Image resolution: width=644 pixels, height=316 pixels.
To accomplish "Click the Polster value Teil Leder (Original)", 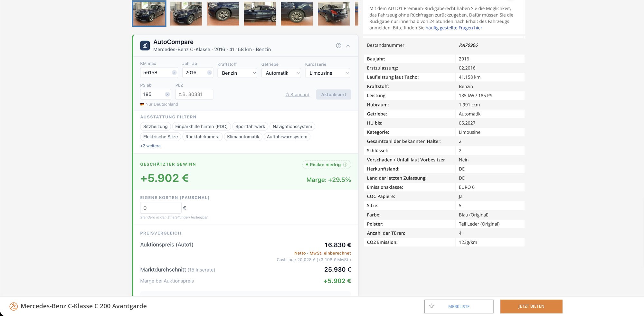I will (x=479, y=224).
